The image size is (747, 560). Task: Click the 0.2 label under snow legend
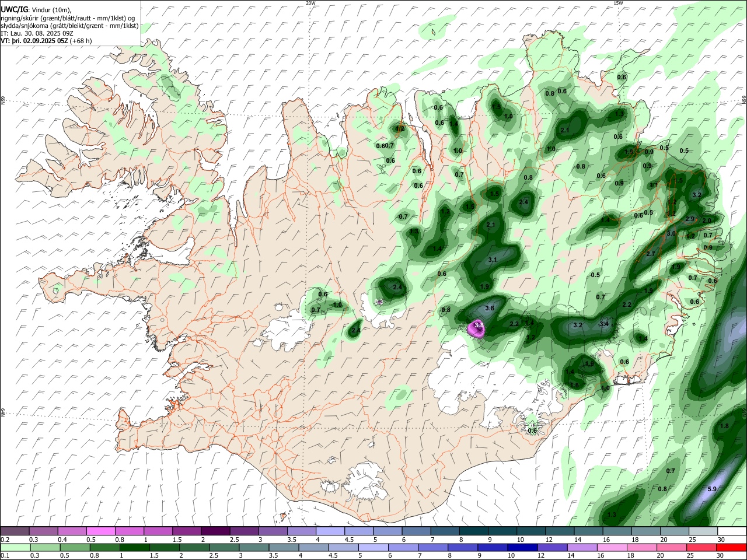pos(5,540)
